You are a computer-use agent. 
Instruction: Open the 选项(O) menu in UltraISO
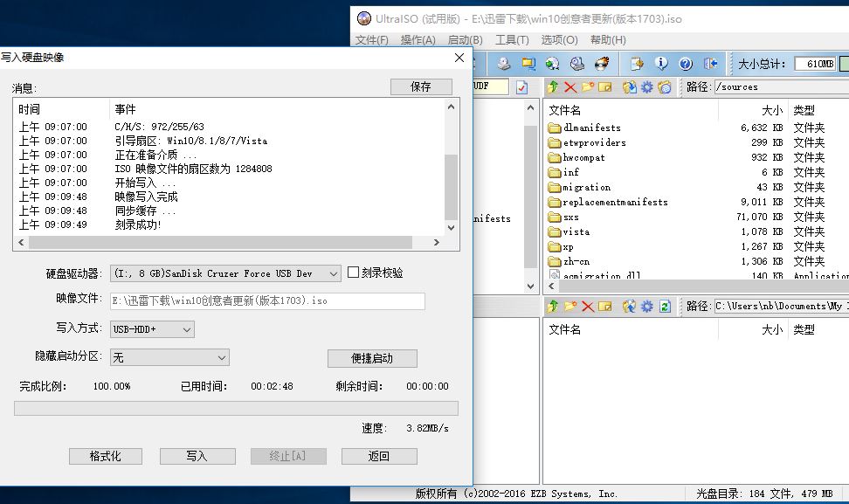pyautogui.click(x=559, y=40)
